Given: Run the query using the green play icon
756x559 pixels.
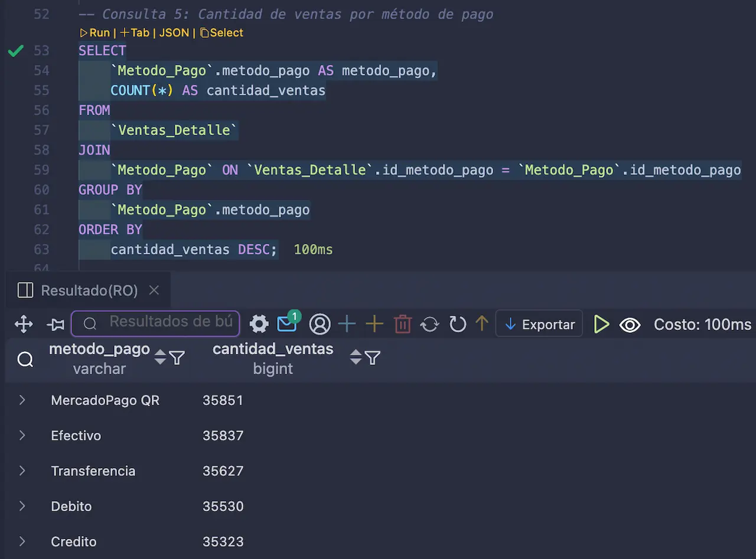Looking at the screenshot, I should tap(602, 323).
